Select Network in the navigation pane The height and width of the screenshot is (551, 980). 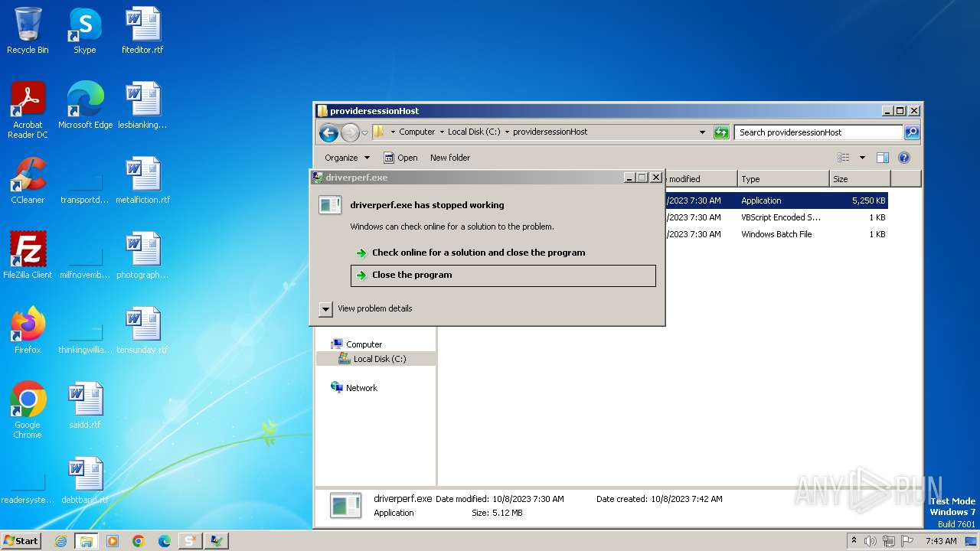click(x=361, y=388)
